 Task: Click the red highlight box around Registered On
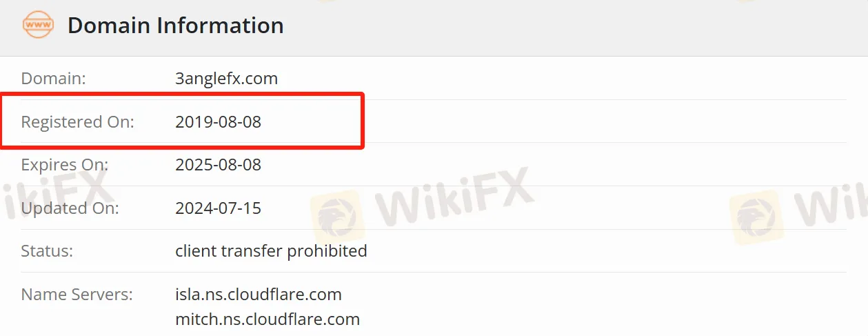coord(182,120)
